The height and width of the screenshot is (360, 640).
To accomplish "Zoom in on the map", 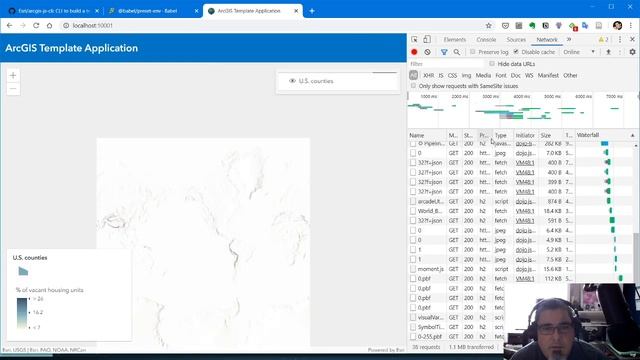I will pyautogui.click(x=13, y=76).
